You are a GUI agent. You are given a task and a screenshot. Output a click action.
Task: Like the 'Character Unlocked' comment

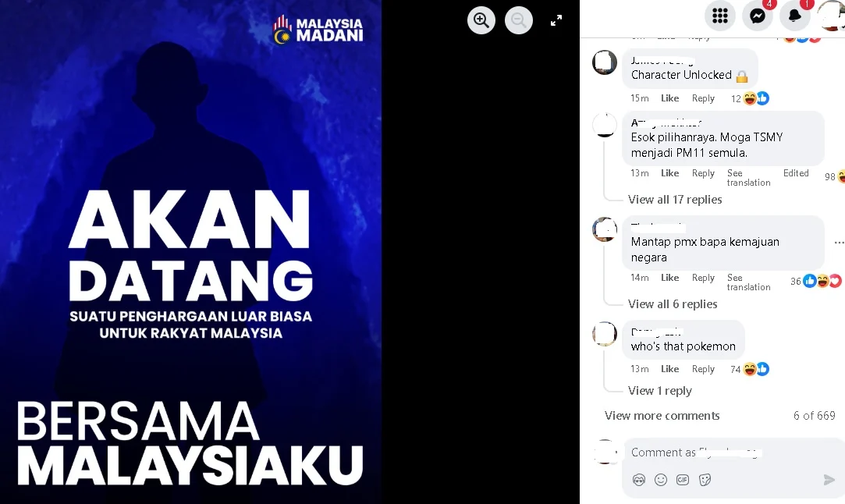tap(670, 98)
